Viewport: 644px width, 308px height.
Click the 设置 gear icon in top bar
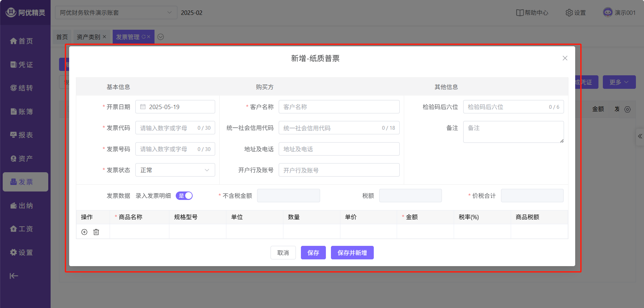coord(569,13)
